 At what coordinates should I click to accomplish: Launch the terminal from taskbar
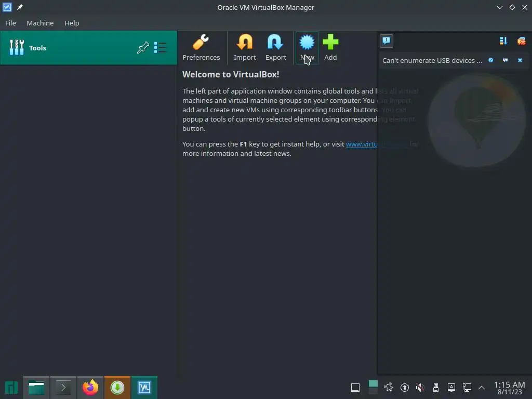(x=63, y=388)
